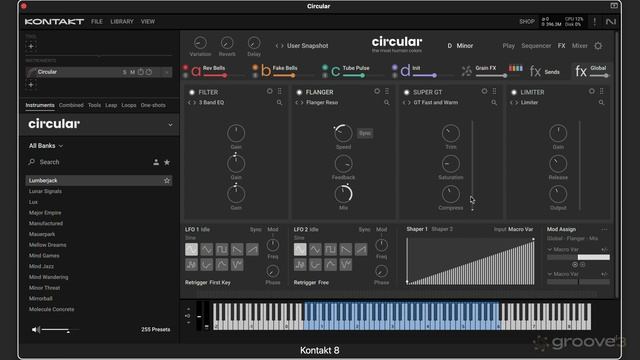This screenshot has height=360, width=640.
Task: Open the circular library dropdown chevron
Action: (170, 124)
